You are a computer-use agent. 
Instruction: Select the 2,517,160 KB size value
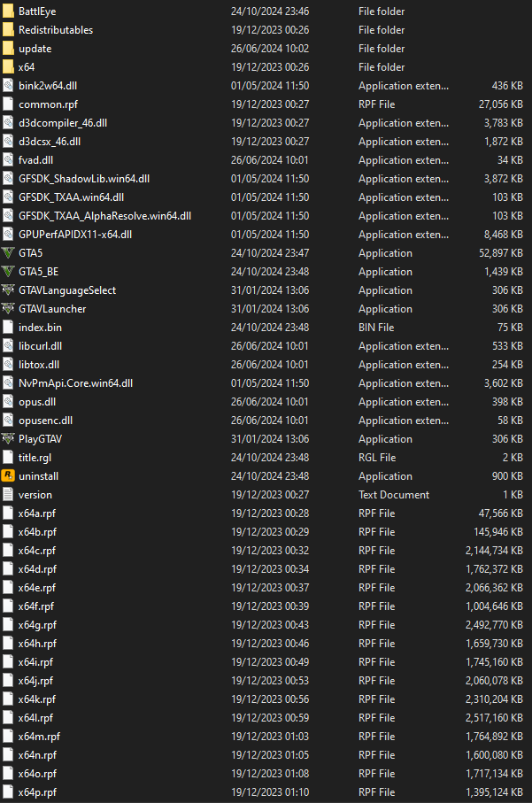[x=494, y=718]
